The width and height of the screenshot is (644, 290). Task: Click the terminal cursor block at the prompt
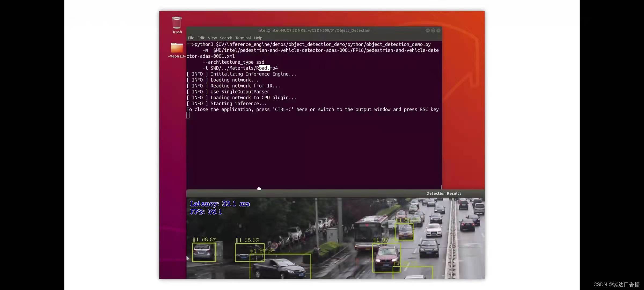(188, 115)
